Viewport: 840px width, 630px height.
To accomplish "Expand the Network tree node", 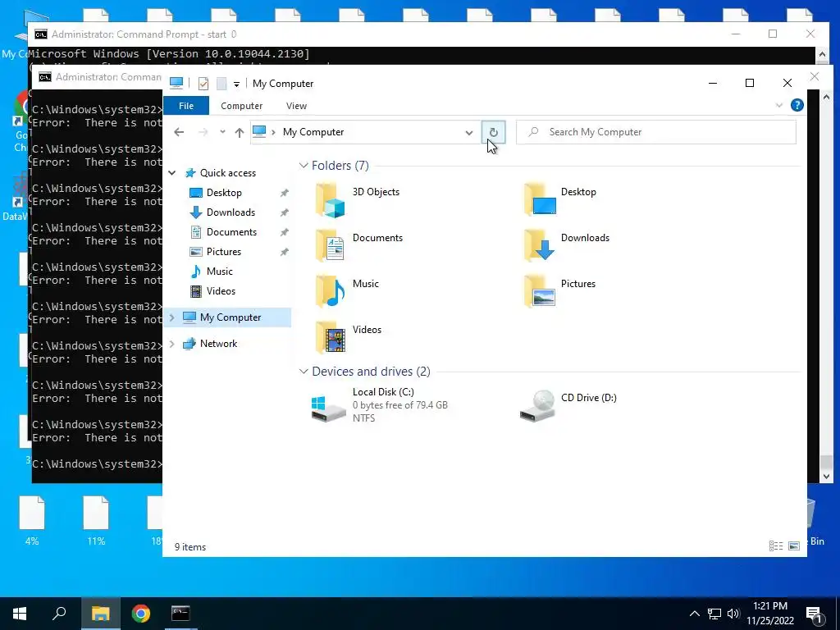I will coord(172,344).
